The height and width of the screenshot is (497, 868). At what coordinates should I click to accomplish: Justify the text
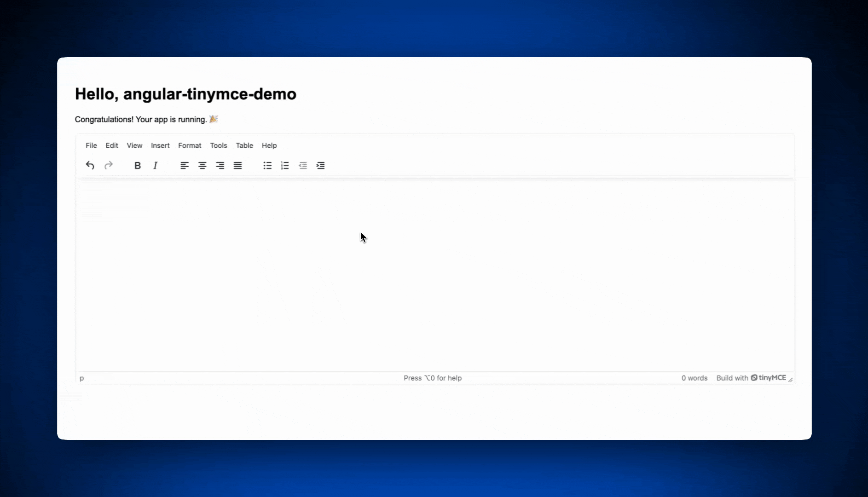(237, 165)
